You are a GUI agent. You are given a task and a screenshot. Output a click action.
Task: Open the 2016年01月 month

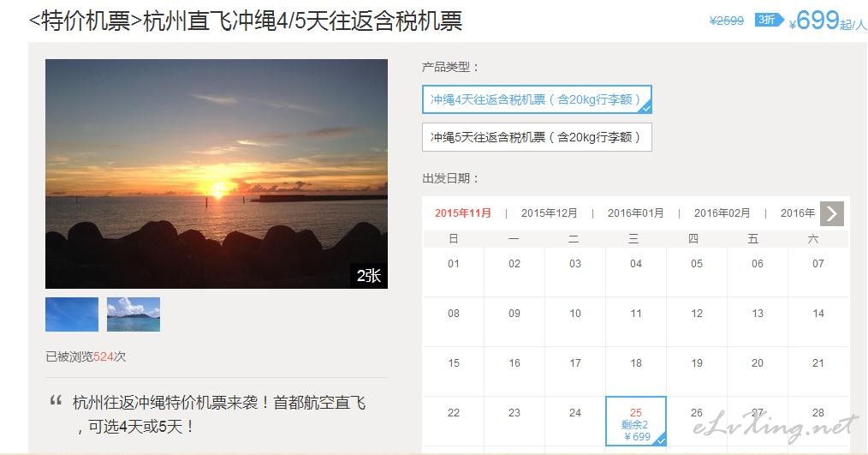coord(635,213)
